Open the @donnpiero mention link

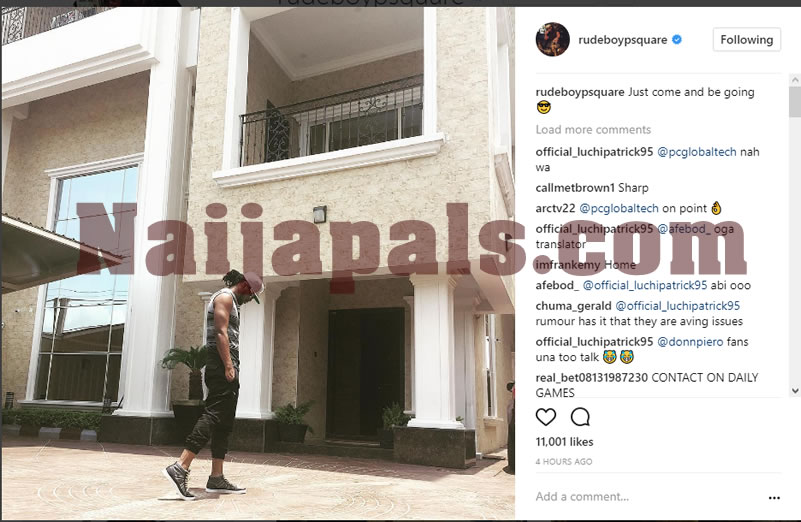point(690,342)
